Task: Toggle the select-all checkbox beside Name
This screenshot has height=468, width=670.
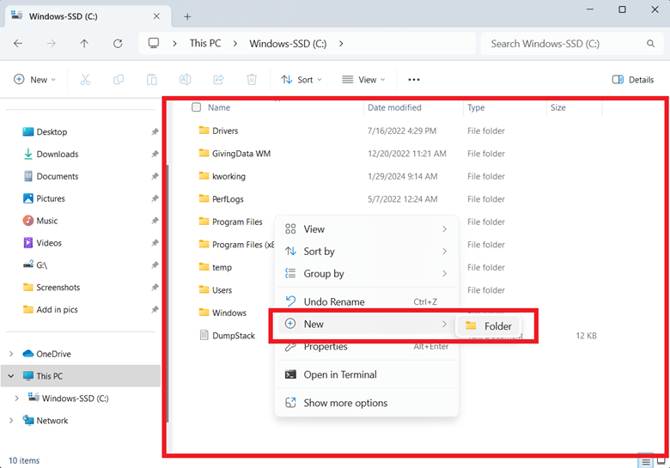Action: (196, 107)
